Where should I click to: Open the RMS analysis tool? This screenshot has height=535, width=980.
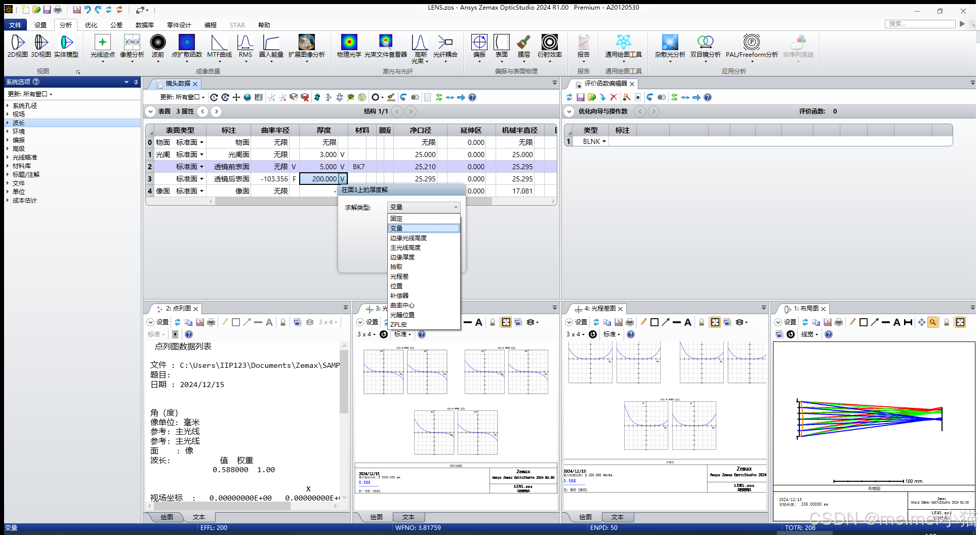(246, 48)
